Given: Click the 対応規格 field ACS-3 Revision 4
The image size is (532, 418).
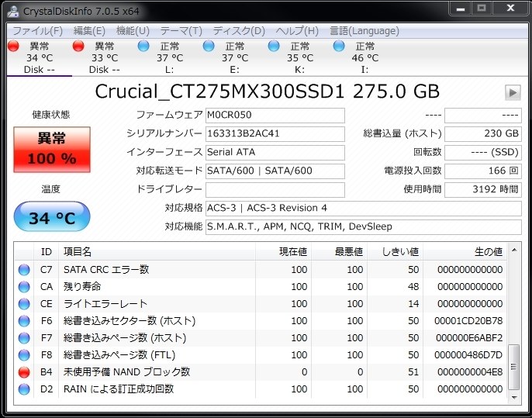Looking at the screenshot, I should pyautogui.click(x=364, y=209).
